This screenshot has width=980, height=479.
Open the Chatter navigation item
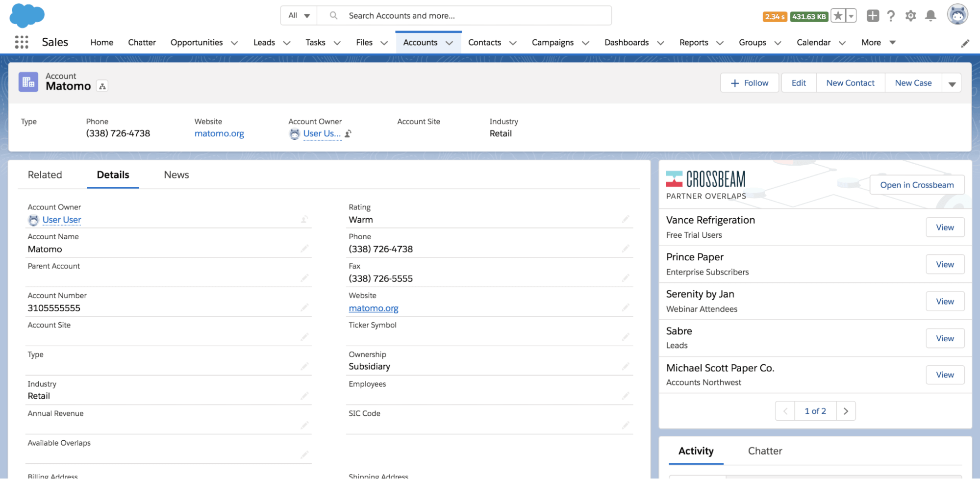(142, 43)
